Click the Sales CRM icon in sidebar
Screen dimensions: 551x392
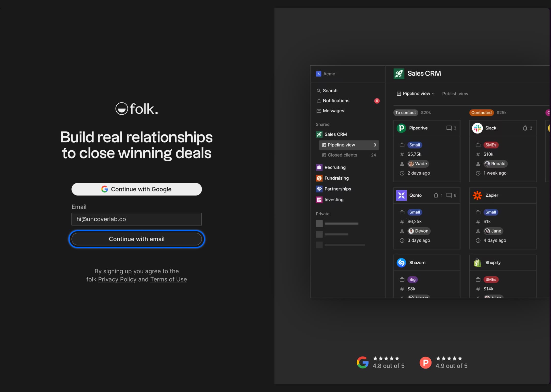click(319, 134)
